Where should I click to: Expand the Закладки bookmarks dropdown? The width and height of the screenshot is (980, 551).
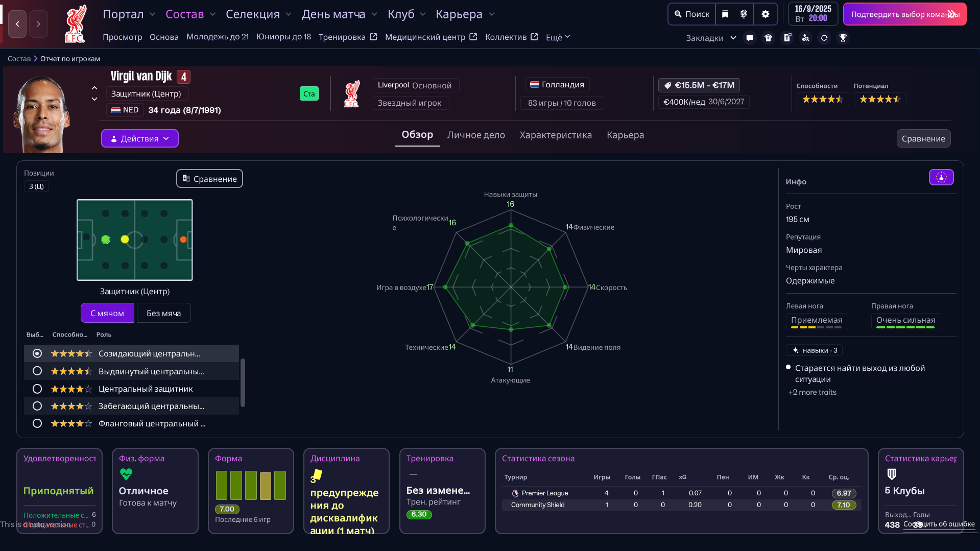[711, 38]
